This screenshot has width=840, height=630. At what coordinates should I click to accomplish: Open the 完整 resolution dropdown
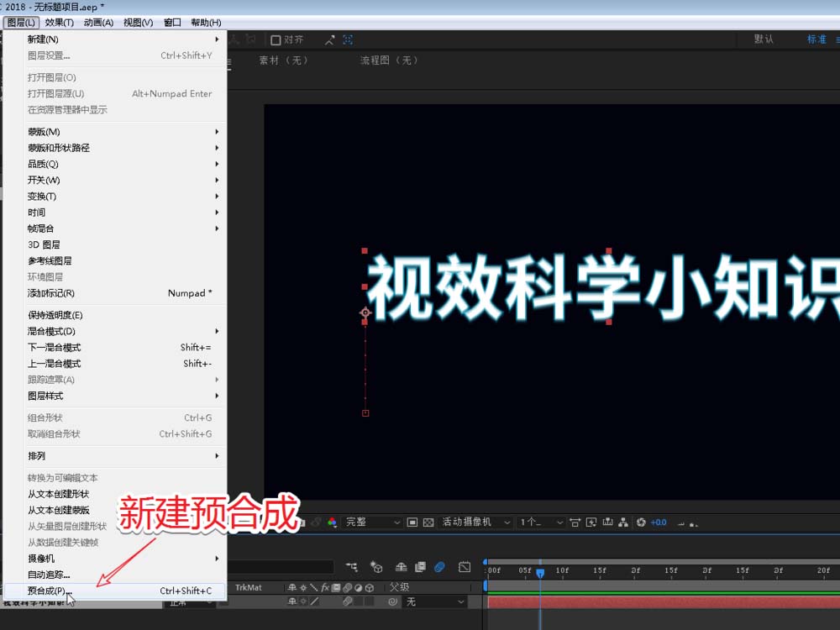pyautogui.click(x=370, y=522)
